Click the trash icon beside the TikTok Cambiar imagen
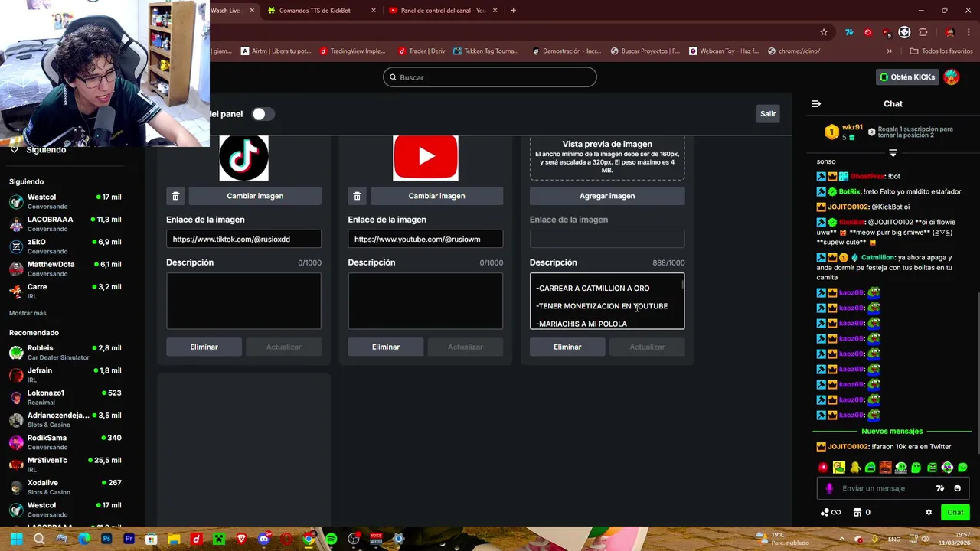The height and width of the screenshot is (551, 980). [175, 196]
